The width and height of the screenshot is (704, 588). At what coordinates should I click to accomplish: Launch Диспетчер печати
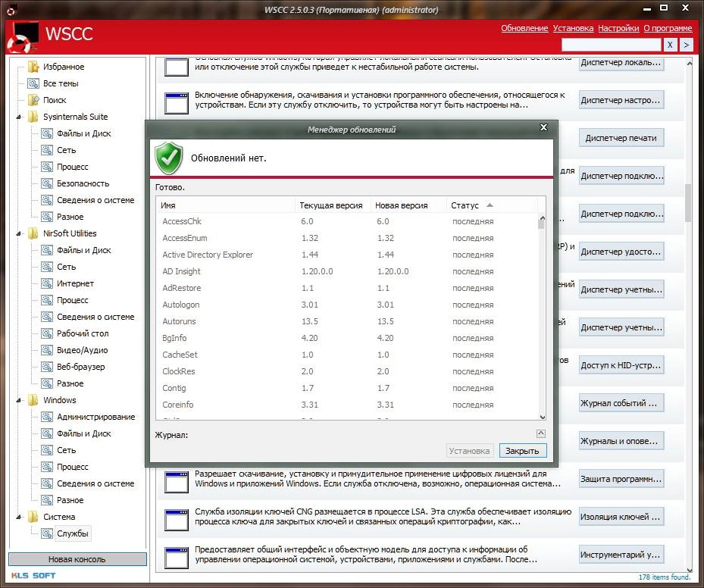(x=621, y=138)
